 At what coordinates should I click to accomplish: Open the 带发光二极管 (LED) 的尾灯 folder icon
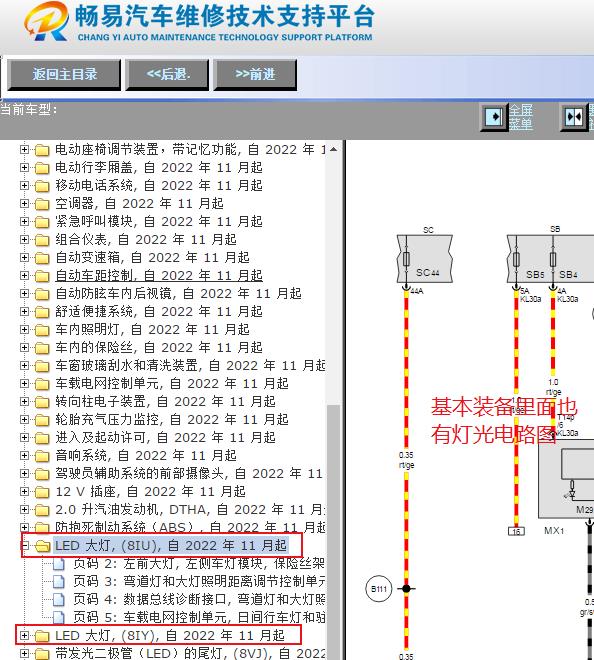tap(42, 654)
